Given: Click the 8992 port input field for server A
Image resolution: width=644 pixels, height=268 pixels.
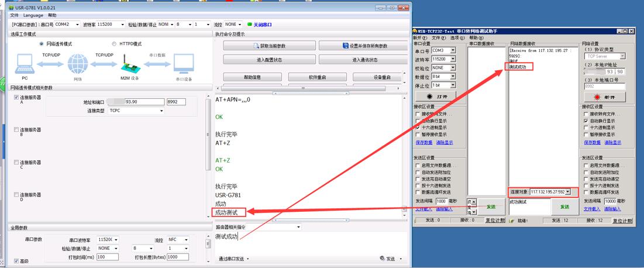Looking at the screenshot, I should tap(176, 102).
